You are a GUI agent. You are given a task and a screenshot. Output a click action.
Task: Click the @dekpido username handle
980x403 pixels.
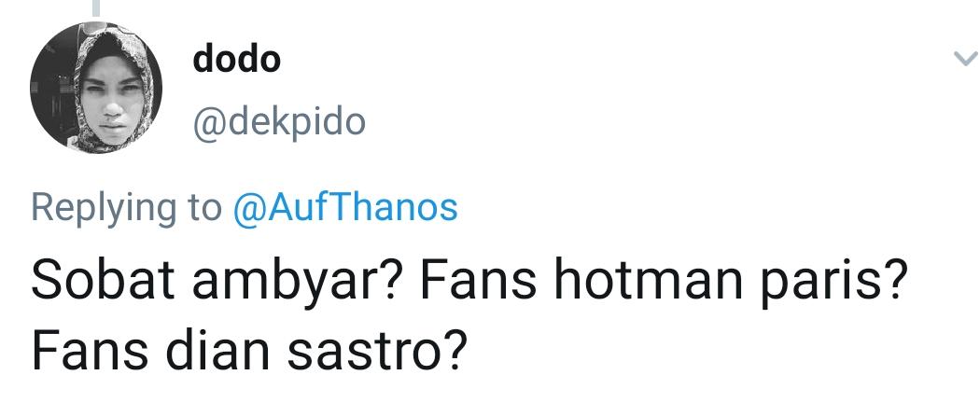point(279,122)
